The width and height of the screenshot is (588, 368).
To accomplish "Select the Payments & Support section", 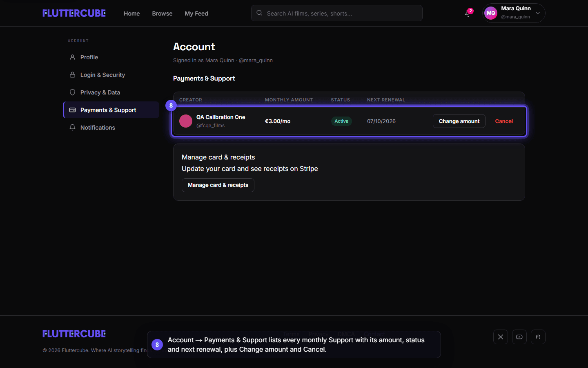I will click(x=111, y=110).
